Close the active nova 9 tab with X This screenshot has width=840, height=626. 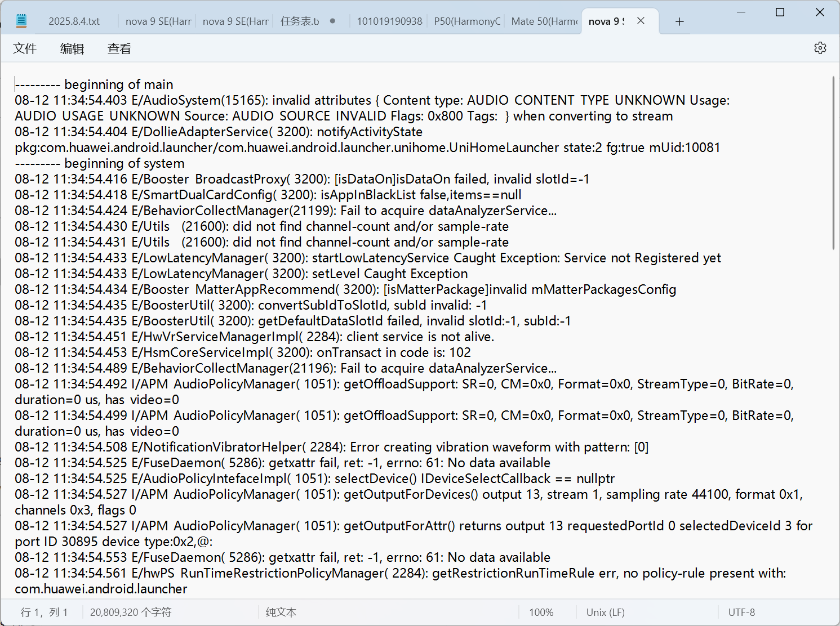click(641, 21)
